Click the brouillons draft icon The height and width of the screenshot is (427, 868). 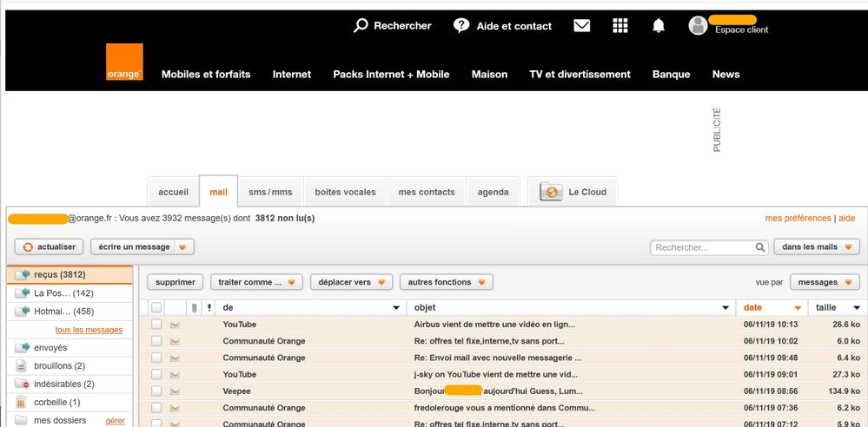pyautogui.click(x=21, y=365)
